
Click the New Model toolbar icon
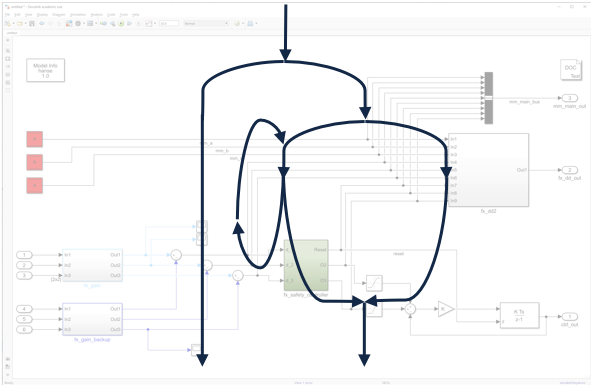tap(8, 23)
